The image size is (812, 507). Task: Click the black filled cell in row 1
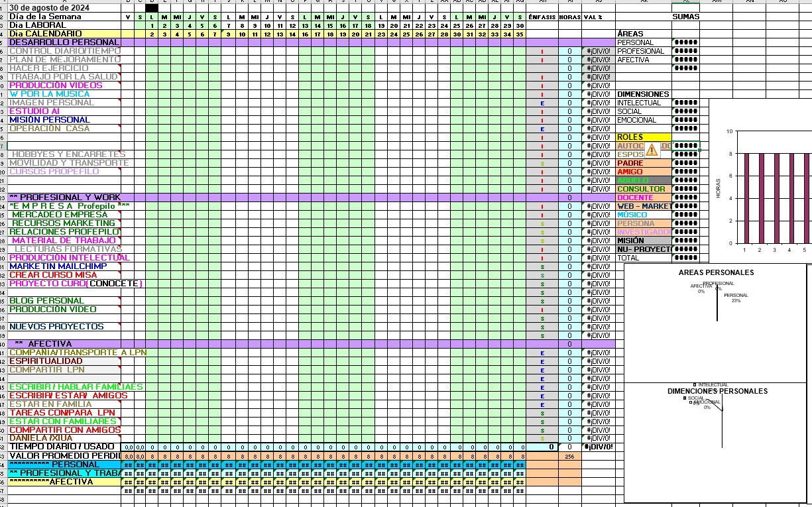152,7
